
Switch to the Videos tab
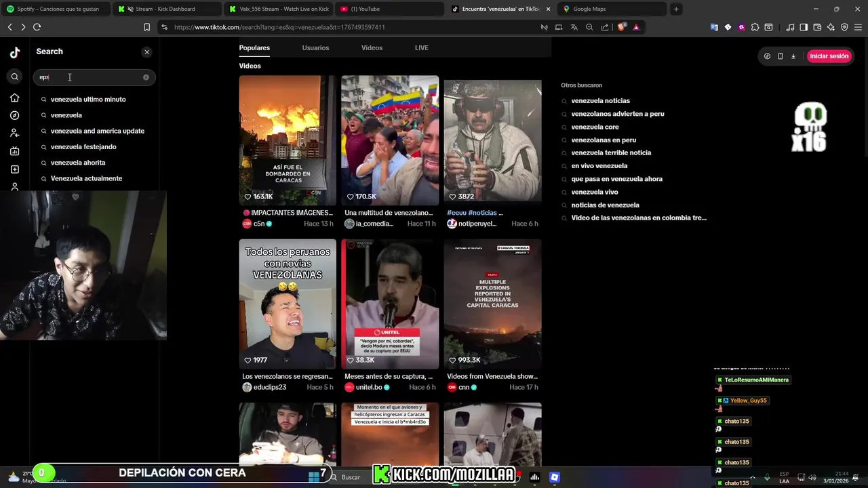click(x=372, y=47)
